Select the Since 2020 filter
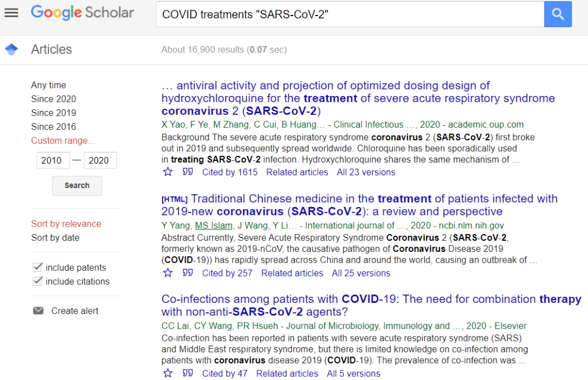 pyautogui.click(x=53, y=98)
